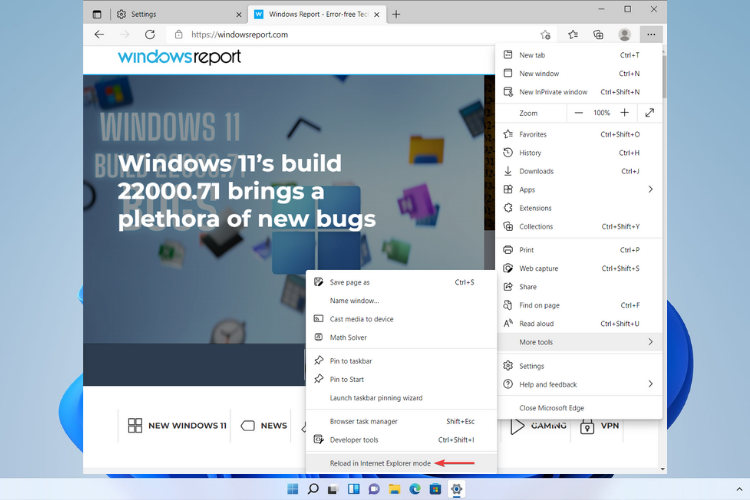
Task: Add a new tab with plus button
Action: pos(396,14)
